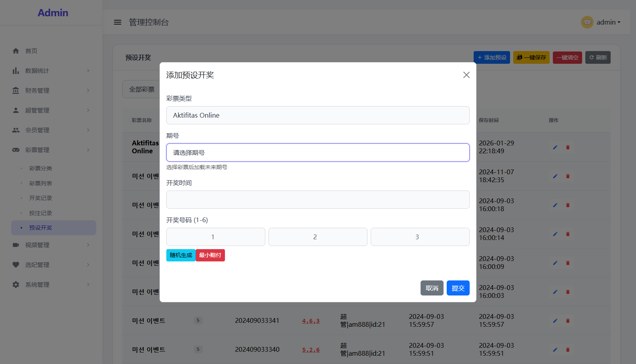Click the 请选择期号 input field

(318, 152)
